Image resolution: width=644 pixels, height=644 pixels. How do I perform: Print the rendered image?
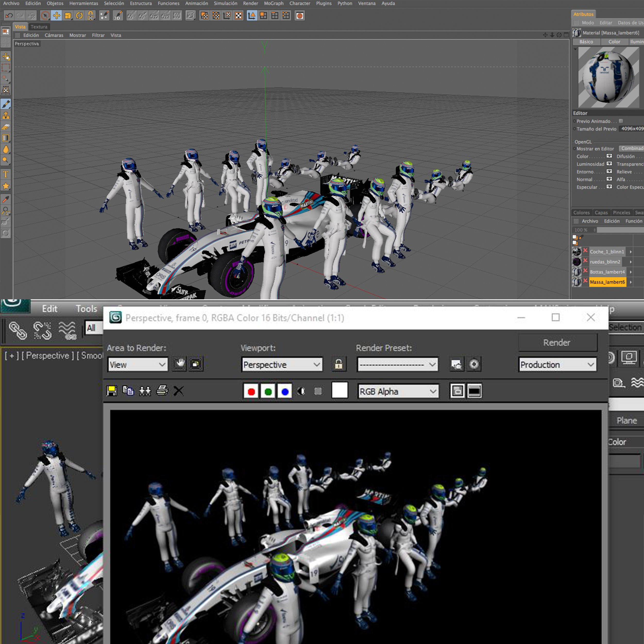(x=162, y=391)
